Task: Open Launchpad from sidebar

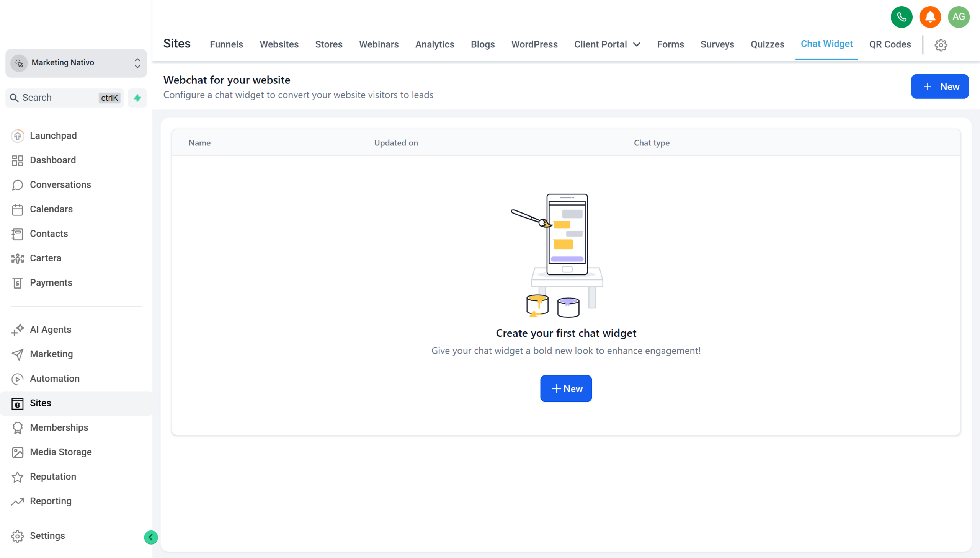Action: 53,135
